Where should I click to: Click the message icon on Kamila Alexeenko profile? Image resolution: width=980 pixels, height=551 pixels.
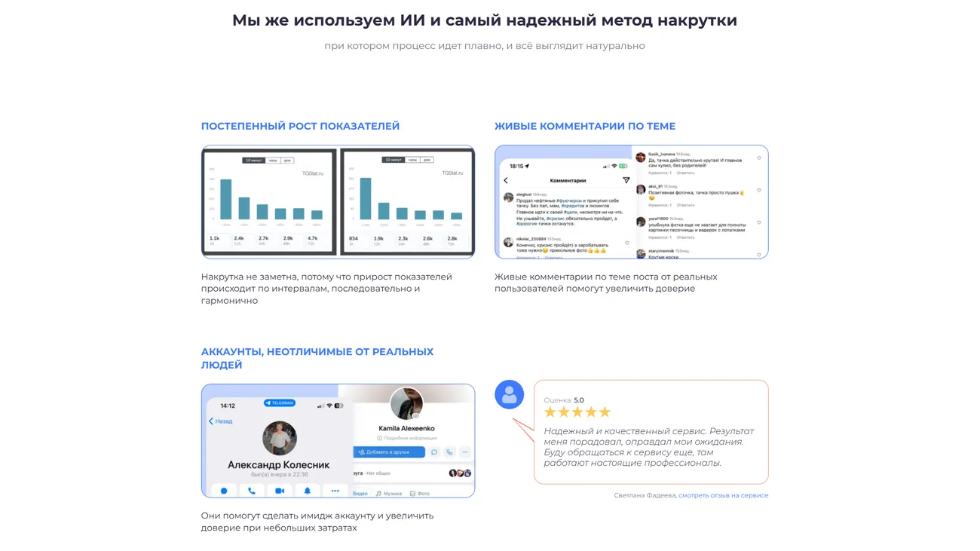click(434, 452)
